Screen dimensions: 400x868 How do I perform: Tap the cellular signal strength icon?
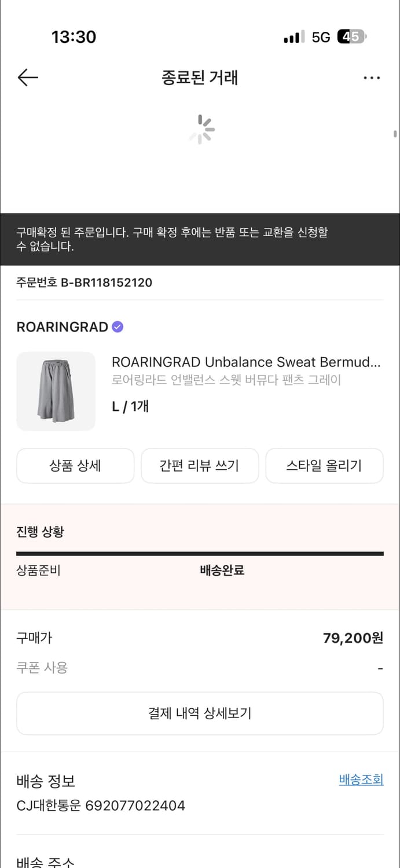click(x=292, y=36)
